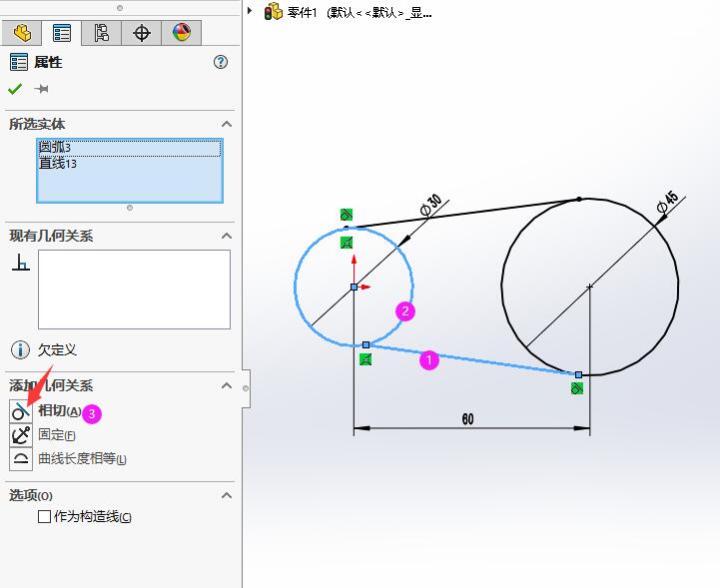
Task: Click the existing relations list box
Action: [x=134, y=290]
